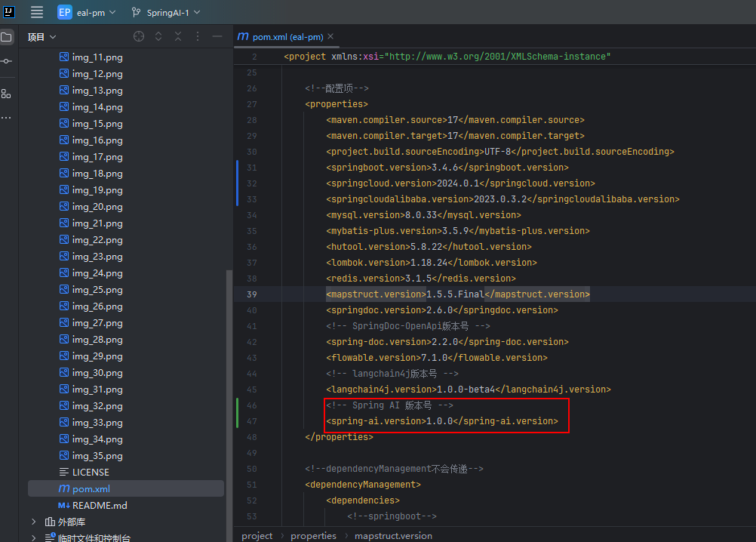Click the image icon of img_22.png
This screenshot has width=756, height=542.
pos(63,239)
